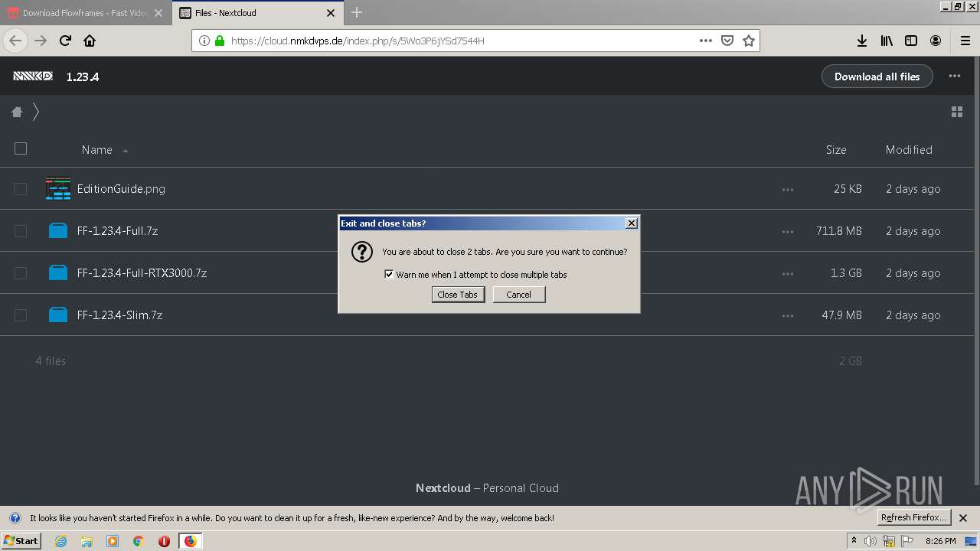Open Windows Explorer from taskbar
The width and height of the screenshot is (980, 551).
(x=87, y=541)
